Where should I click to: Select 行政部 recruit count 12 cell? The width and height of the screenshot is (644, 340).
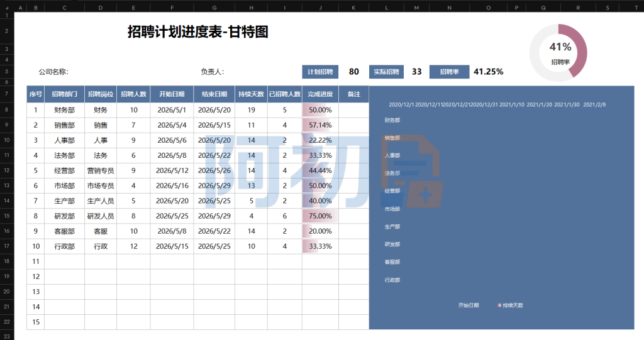coord(133,246)
